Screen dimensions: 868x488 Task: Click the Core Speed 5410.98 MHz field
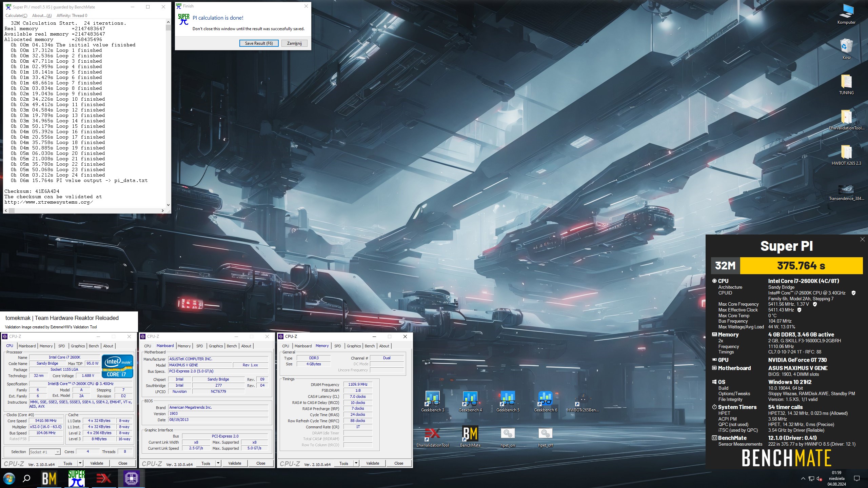46,421
